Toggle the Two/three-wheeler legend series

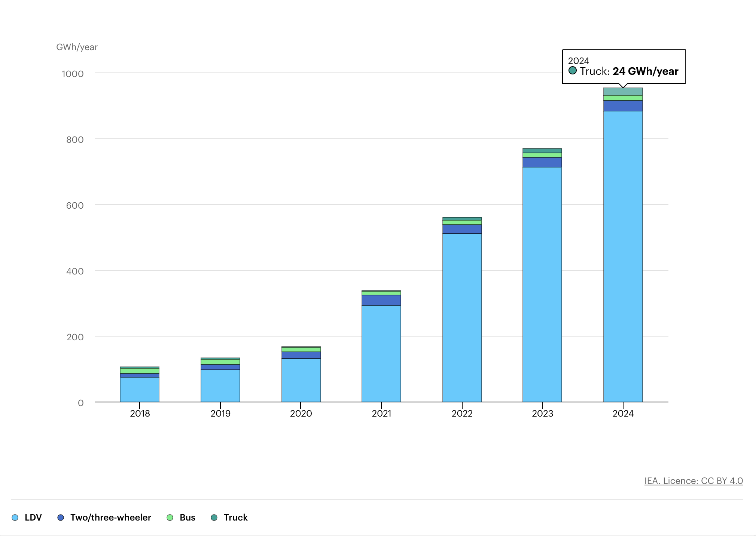[x=110, y=518]
